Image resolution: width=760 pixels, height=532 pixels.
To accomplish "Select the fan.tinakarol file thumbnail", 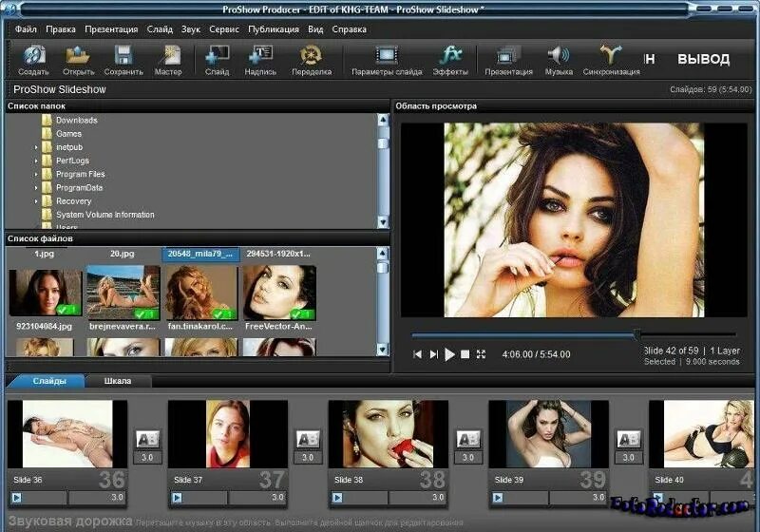I will [x=201, y=294].
